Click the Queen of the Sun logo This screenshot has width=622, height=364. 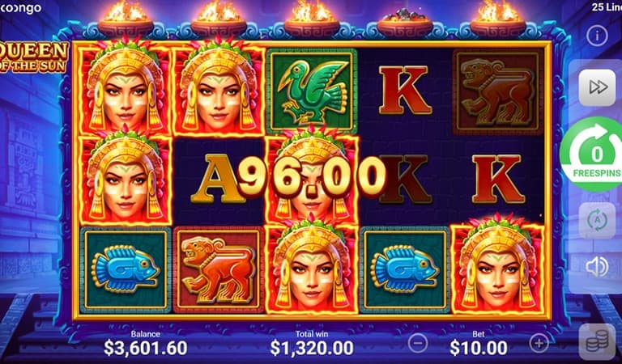click(x=34, y=57)
